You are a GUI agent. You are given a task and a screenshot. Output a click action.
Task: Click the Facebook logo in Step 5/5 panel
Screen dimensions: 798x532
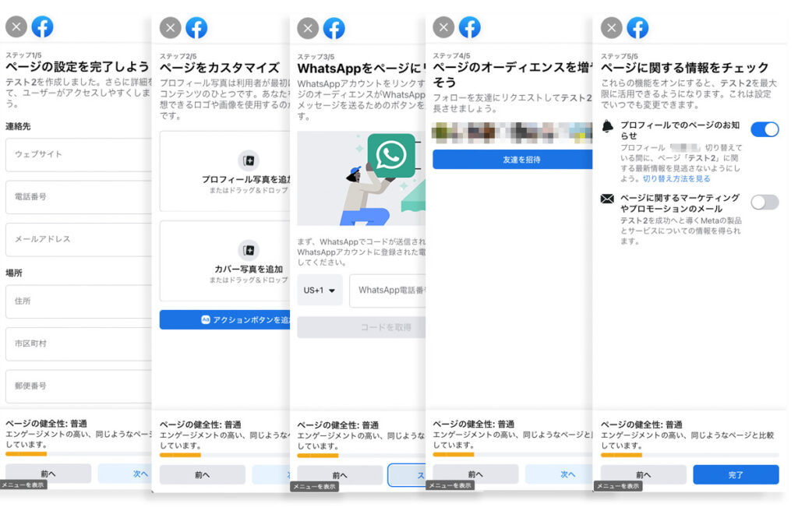tap(637, 28)
